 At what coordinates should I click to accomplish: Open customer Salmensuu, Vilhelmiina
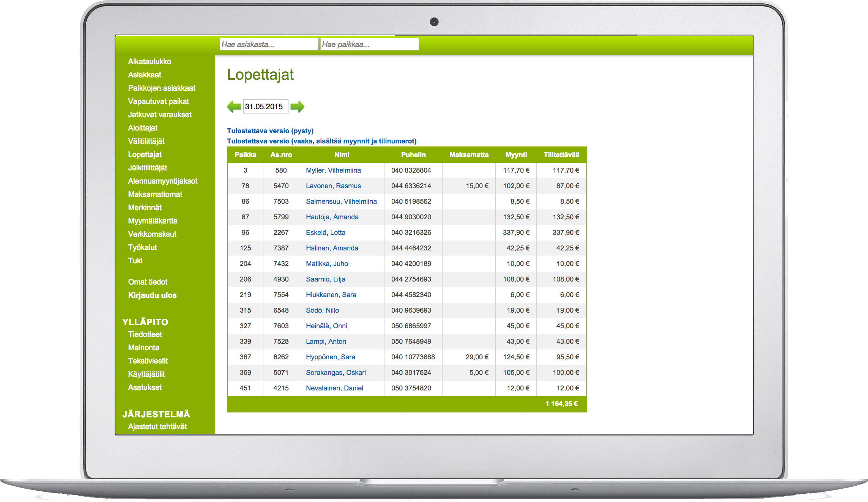(x=341, y=201)
